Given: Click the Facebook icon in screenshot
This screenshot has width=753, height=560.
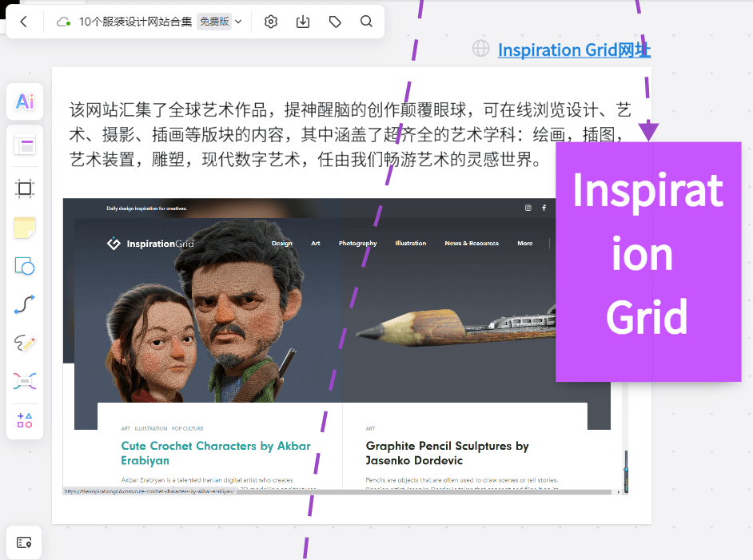Looking at the screenshot, I should click(x=544, y=208).
